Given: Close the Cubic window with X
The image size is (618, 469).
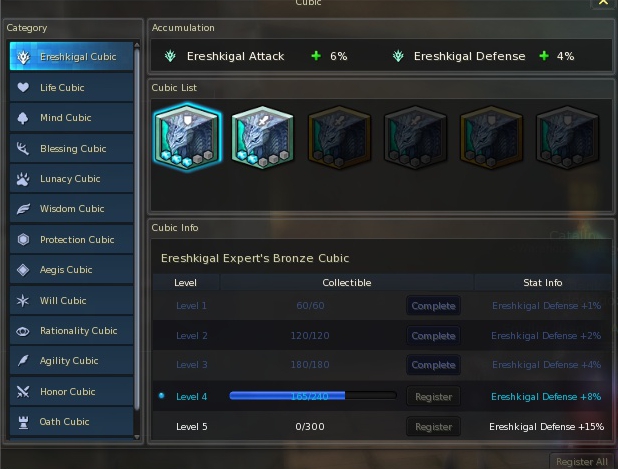Looking at the screenshot, I should pos(603,2).
